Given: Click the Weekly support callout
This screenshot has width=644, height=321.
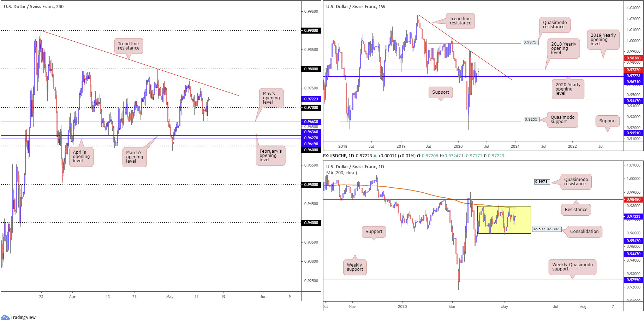Looking at the screenshot, I should [x=355, y=267].
